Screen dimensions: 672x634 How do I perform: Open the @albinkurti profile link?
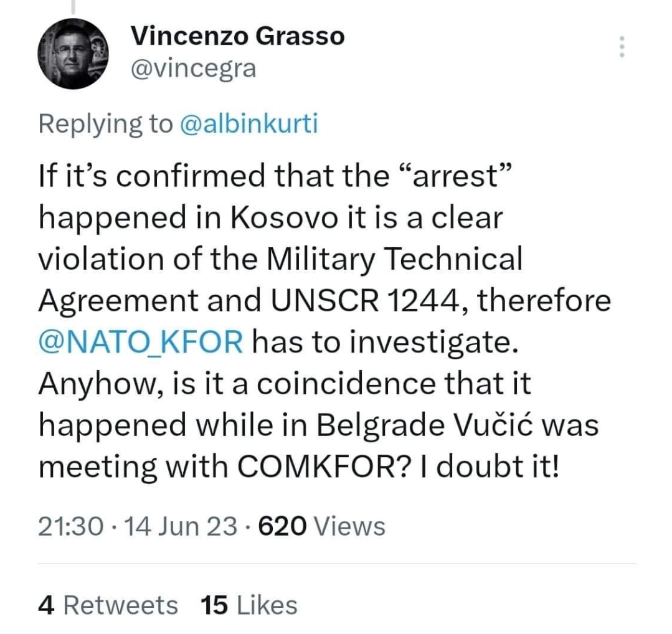248,124
